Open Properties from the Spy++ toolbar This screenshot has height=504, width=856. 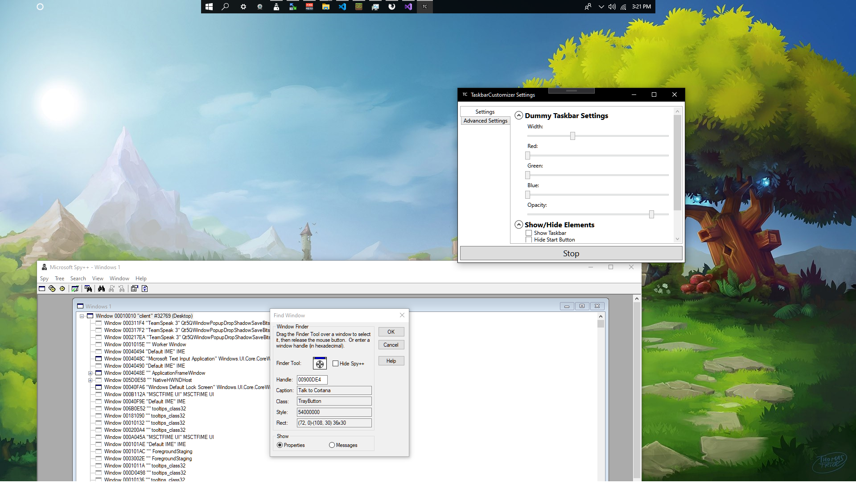click(x=135, y=288)
